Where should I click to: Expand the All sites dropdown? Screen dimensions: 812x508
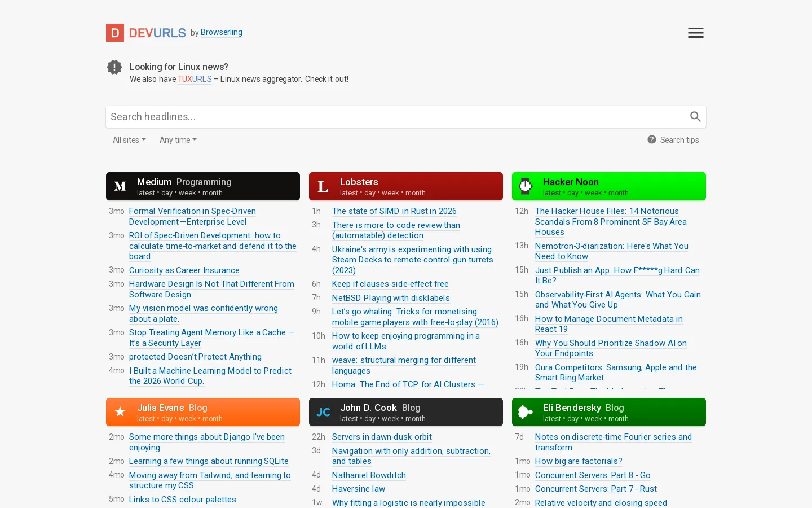(x=129, y=140)
